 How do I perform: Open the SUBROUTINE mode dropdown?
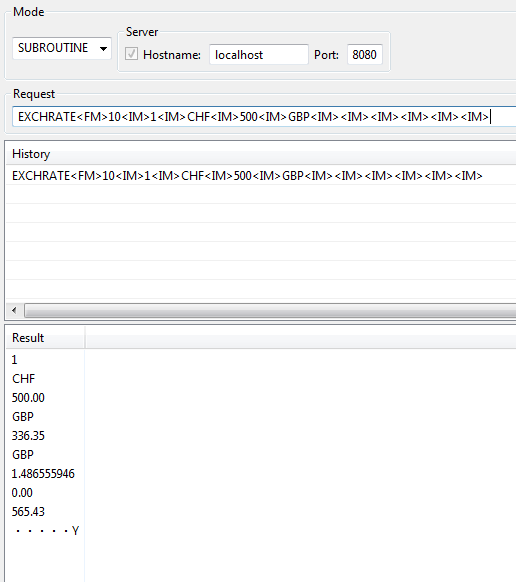coord(62,48)
